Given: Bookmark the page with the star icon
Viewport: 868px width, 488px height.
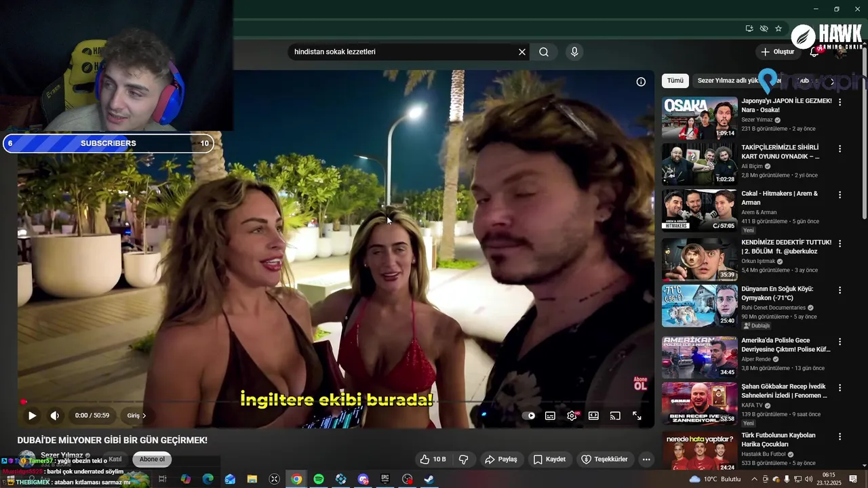Looking at the screenshot, I should point(778,28).
